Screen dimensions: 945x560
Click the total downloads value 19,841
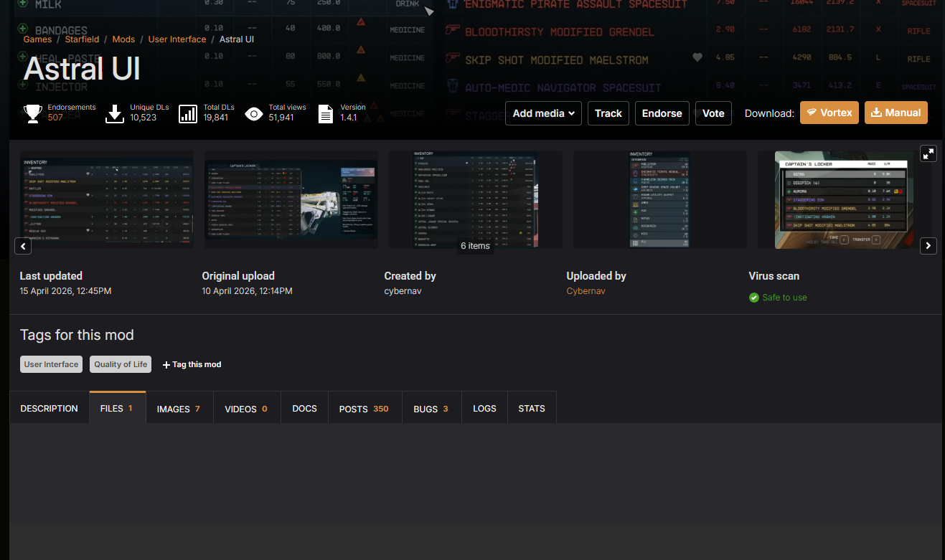pos(216,118)
